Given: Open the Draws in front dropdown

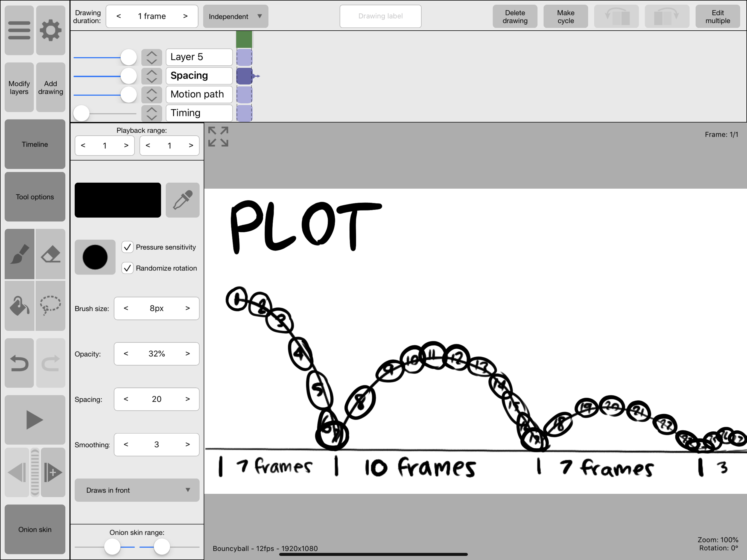Looking at the screenshot, I should coord(137,490).
